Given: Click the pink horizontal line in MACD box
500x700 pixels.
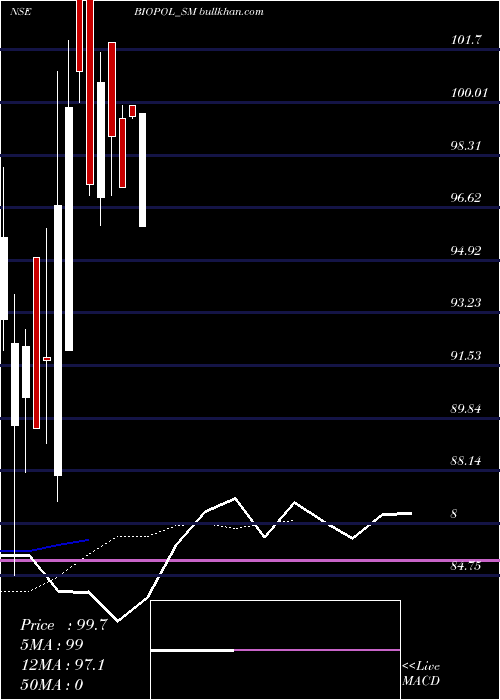Looking at the screenshot, I should click(317, 650).
